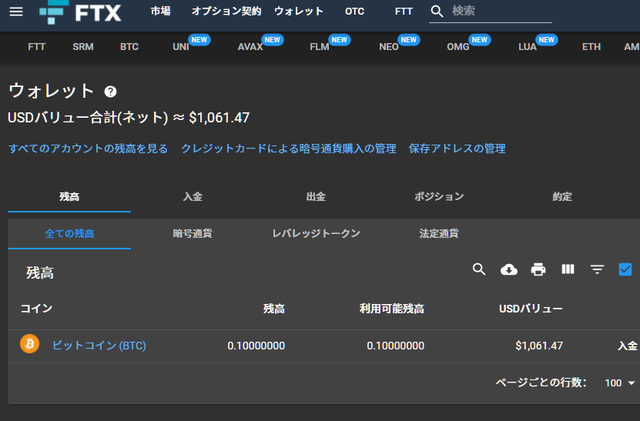Open OTC in top navigation
Image resolution: width=640 pixels, height=421 pixels.
click(354, 11)
